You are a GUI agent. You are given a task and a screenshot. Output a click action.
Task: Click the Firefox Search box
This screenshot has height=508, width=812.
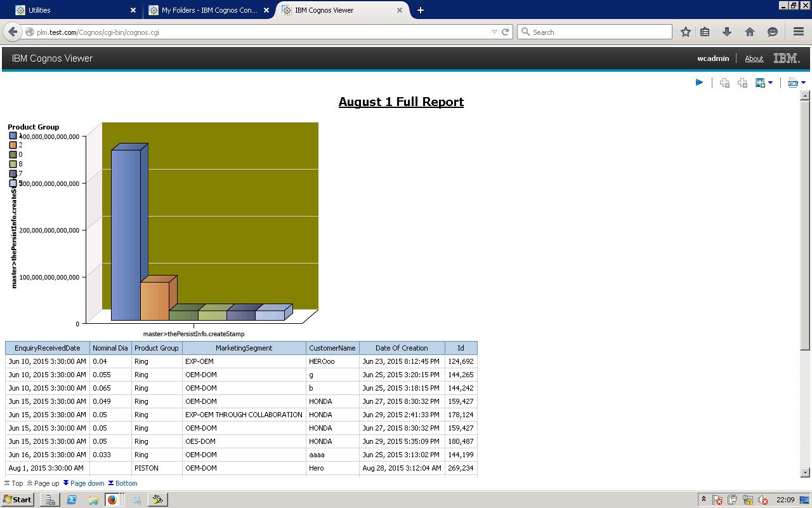[x=595, y=32]
